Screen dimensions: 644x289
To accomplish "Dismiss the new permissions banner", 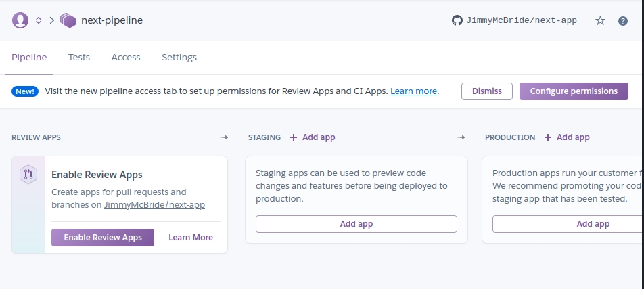I will 487,91.
